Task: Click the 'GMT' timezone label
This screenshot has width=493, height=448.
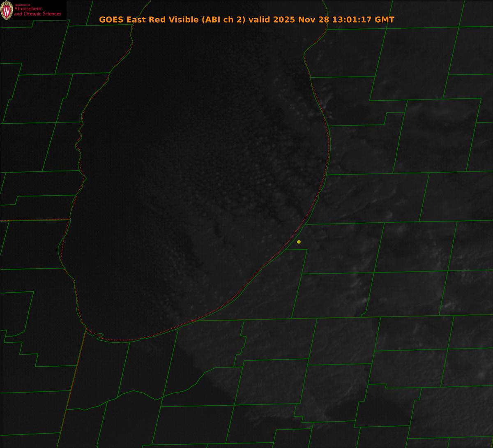Action: (385, 20)
